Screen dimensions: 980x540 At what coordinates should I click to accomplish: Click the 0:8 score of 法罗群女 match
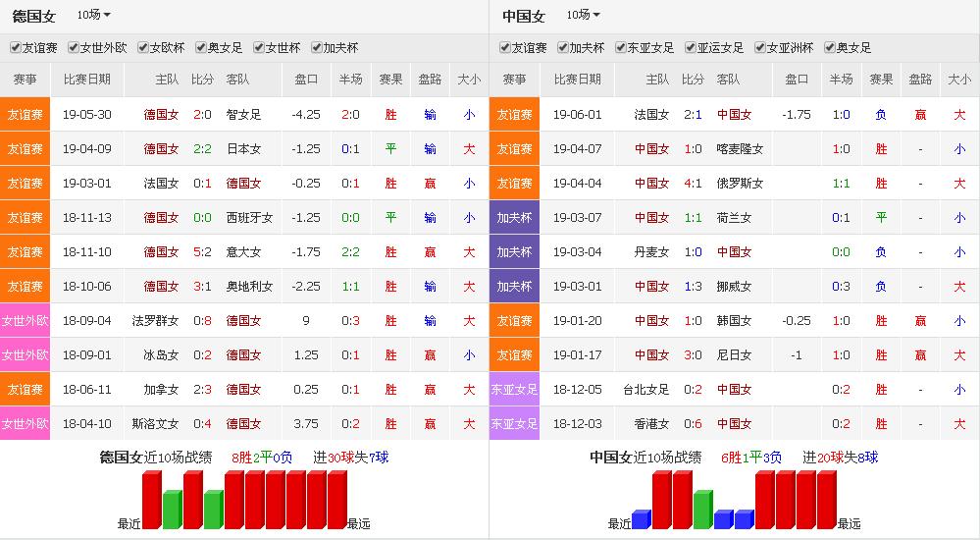click(202, 321)
